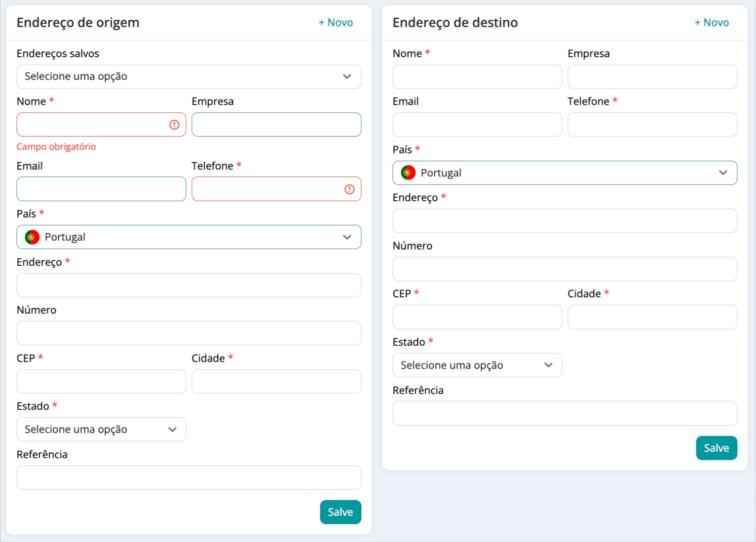Open the origin País Portugal dropdown

tap(189, 237)
